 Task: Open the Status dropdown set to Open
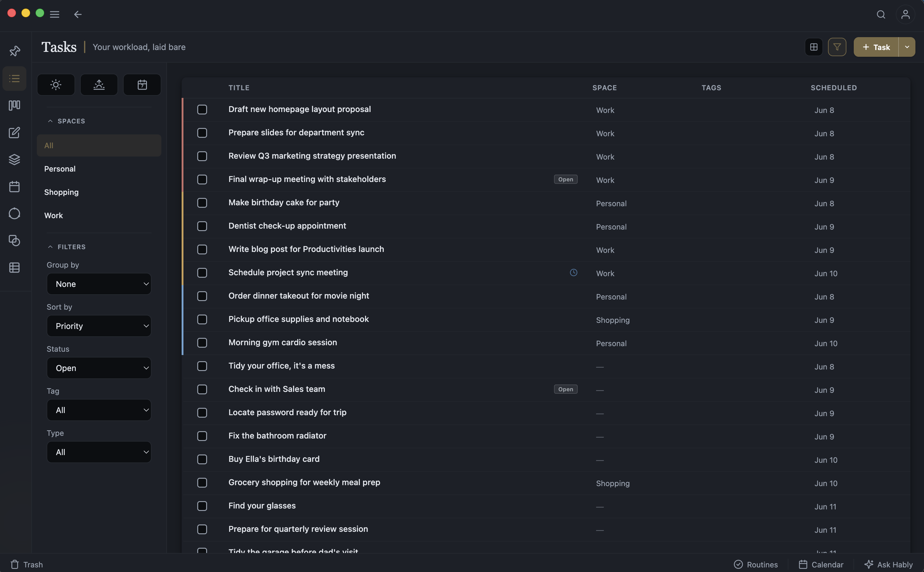[x=99, y=368]
